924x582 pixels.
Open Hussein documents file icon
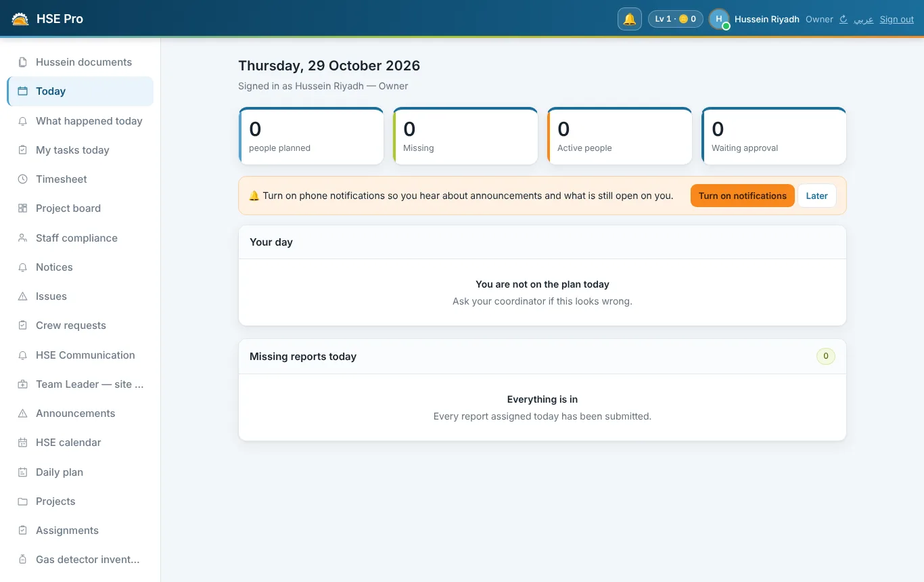pyautogui.click(x=22, y=62)
